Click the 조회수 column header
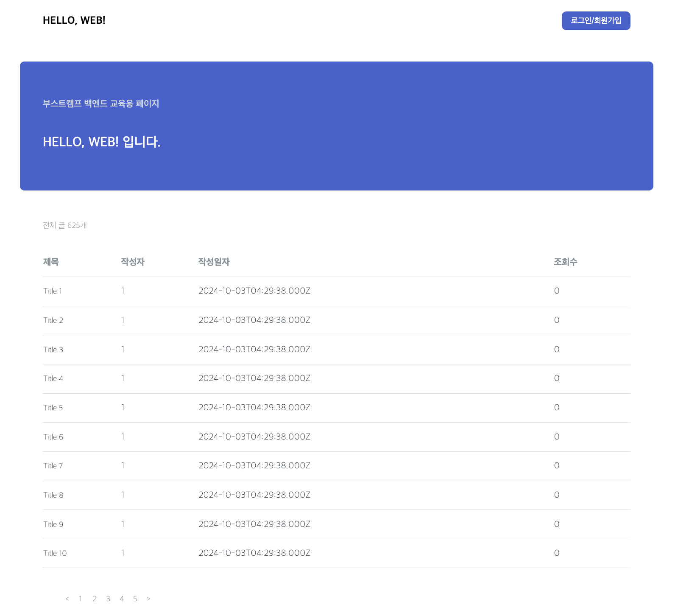 coord(566,262)
